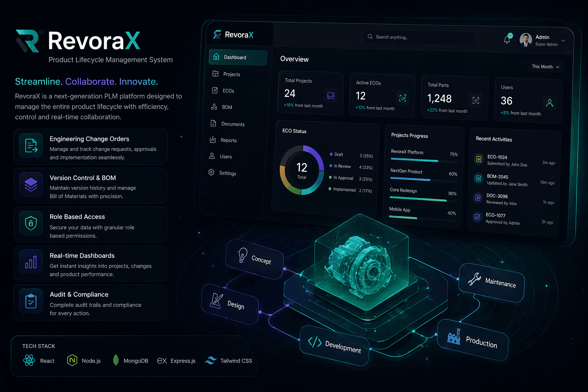
Task: Click the Users card person icon
Action: point(549,103)
